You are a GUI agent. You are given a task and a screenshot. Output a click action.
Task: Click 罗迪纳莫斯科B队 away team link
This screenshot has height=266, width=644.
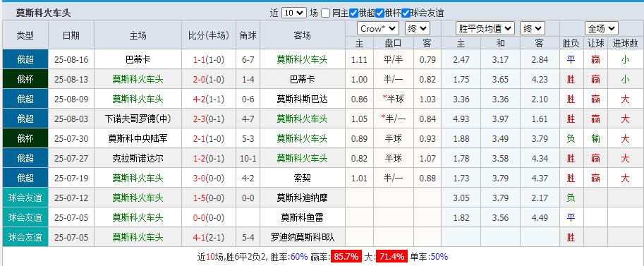pos(302,237)
